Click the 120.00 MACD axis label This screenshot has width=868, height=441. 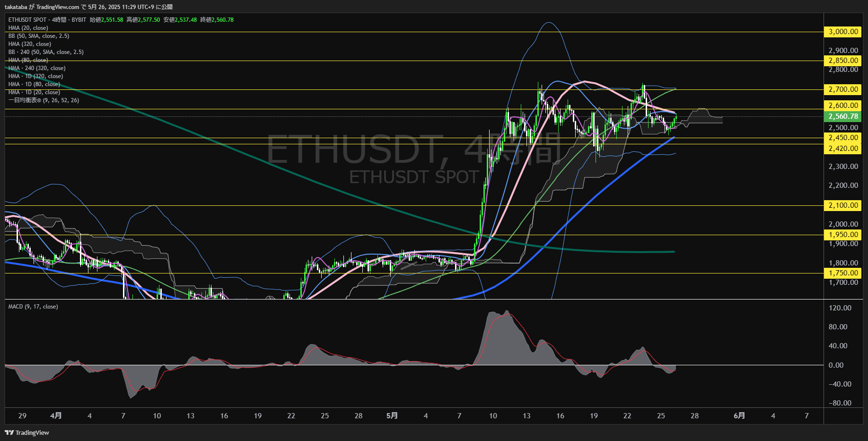pos(840,308)
